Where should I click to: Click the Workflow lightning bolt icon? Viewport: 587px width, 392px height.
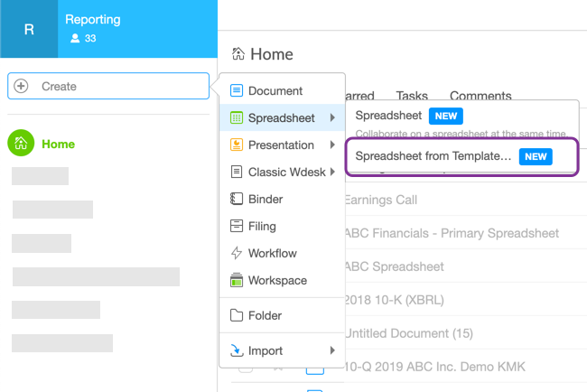237,254
